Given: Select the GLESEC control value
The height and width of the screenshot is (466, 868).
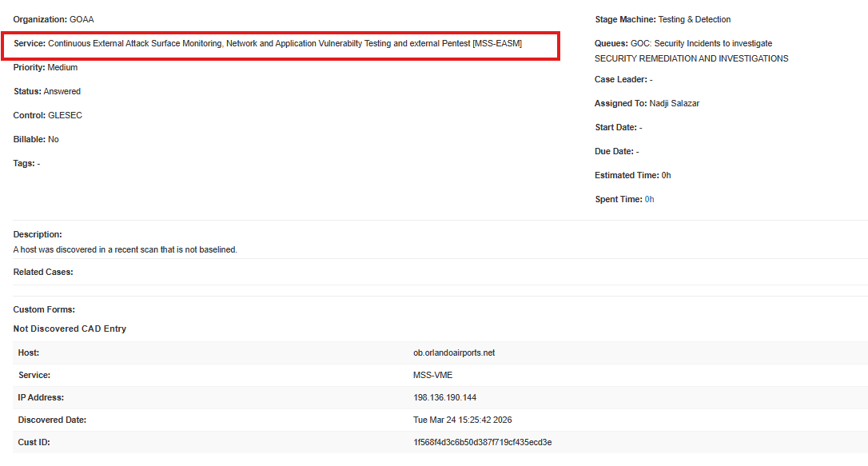Looking at the screenshot, I should point(65,115).
